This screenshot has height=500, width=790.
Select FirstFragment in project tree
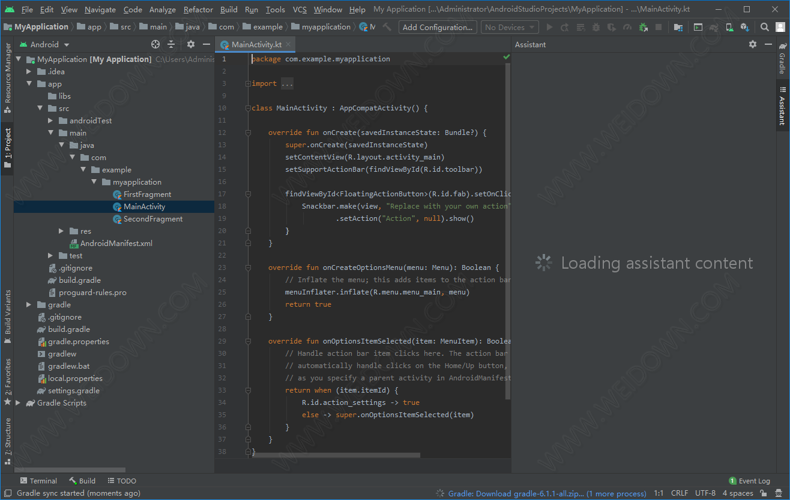[x=147, y=194]
